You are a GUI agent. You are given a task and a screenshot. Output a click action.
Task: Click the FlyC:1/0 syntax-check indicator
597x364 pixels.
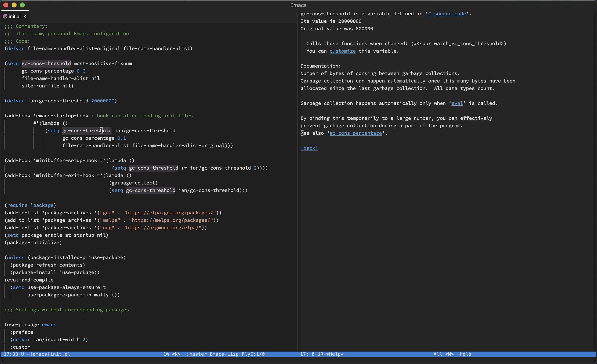coord(253,354)
